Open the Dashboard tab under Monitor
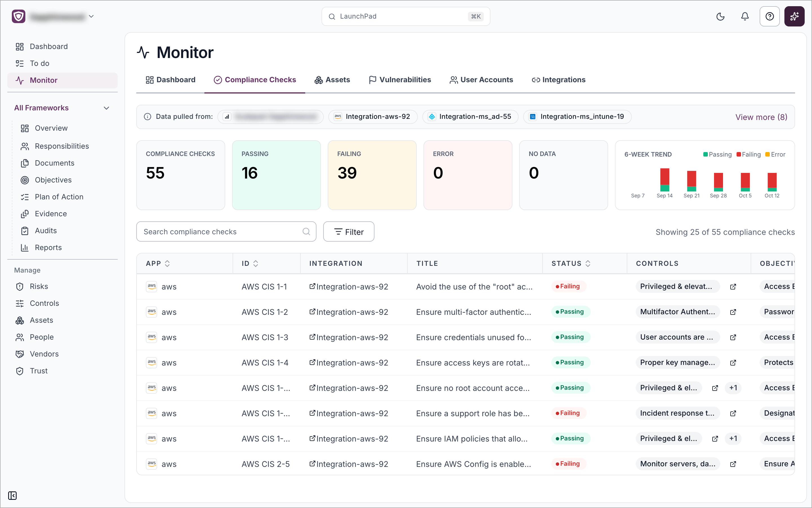Viewport: 812px width, 508px height. tap(170, 80)
